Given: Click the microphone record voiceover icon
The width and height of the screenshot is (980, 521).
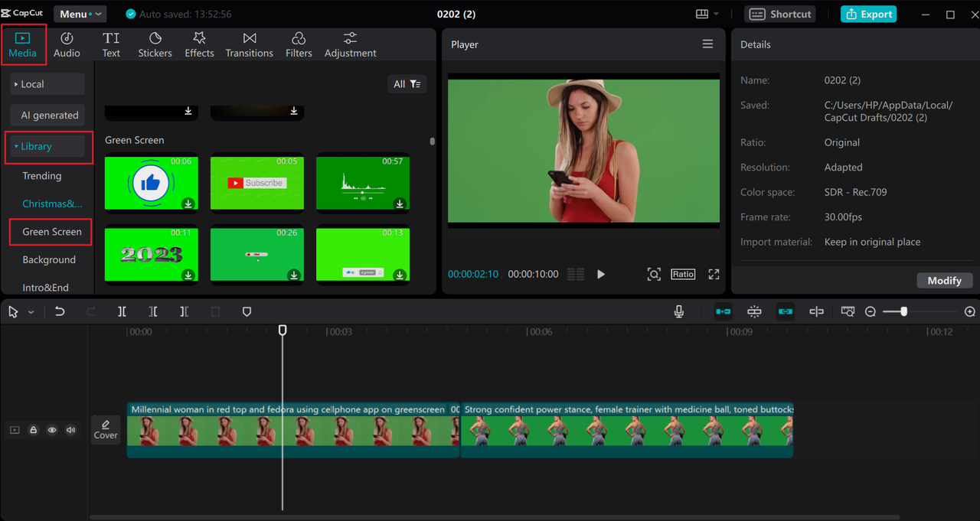Looking at the screenshot, I should click(678, 311).
